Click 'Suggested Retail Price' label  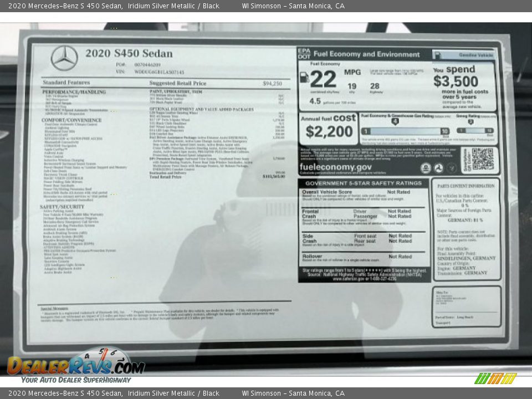pyautogui.click(x=178, y=83)
